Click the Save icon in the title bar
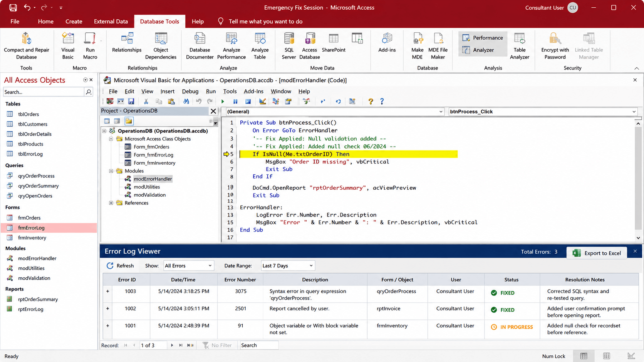The image size is (644, 362). coord(13,7)
